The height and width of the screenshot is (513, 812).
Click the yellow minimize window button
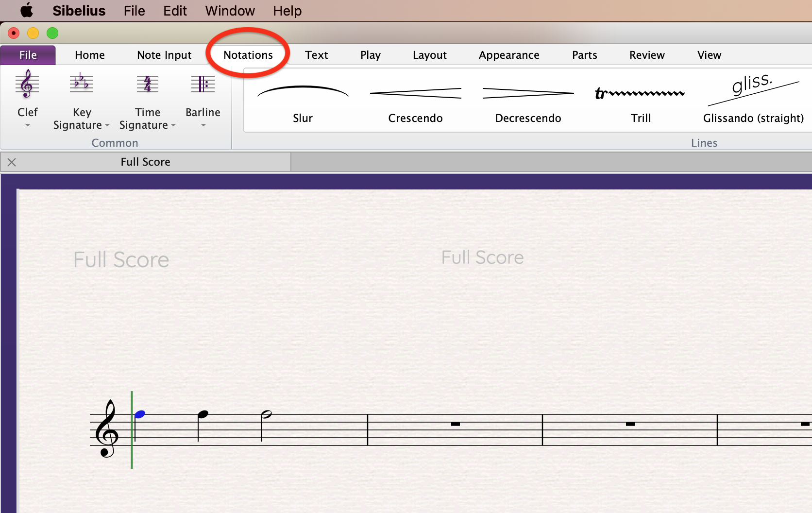[33, 33]
